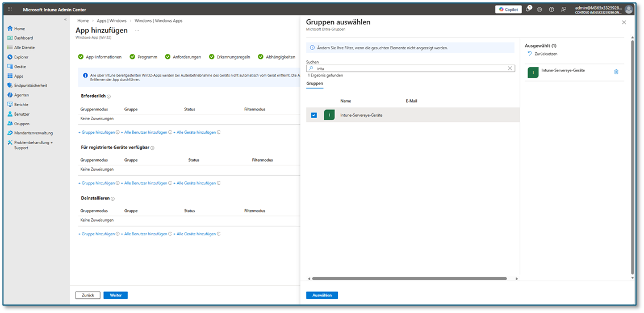
Task: Click Intune-Servereye-Geräte name in results list
Action: (x=361, y=115)
